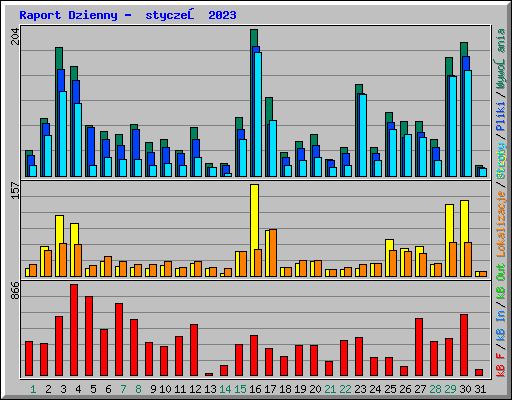This screenshot has width=512, height=400.
Task: Click day label 4 on the x-axis
Action: coord(78,389)
